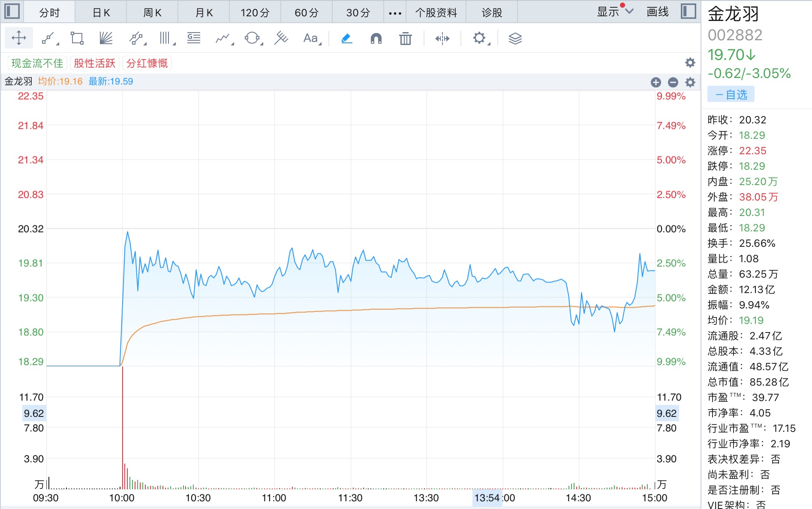Select the trend line drawing tool
This screenshot has height=509, width=812.
(x=48, y=39)
